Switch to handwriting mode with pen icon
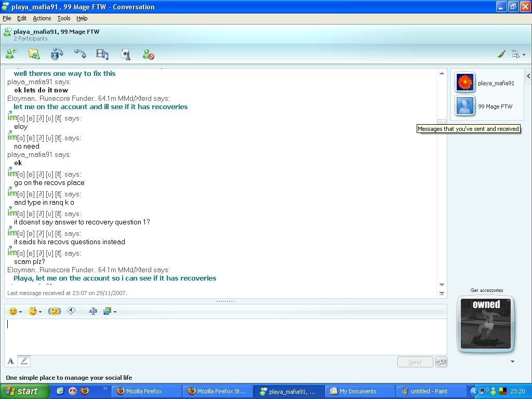Screen dimensions: 532x399 coord(24,361)
